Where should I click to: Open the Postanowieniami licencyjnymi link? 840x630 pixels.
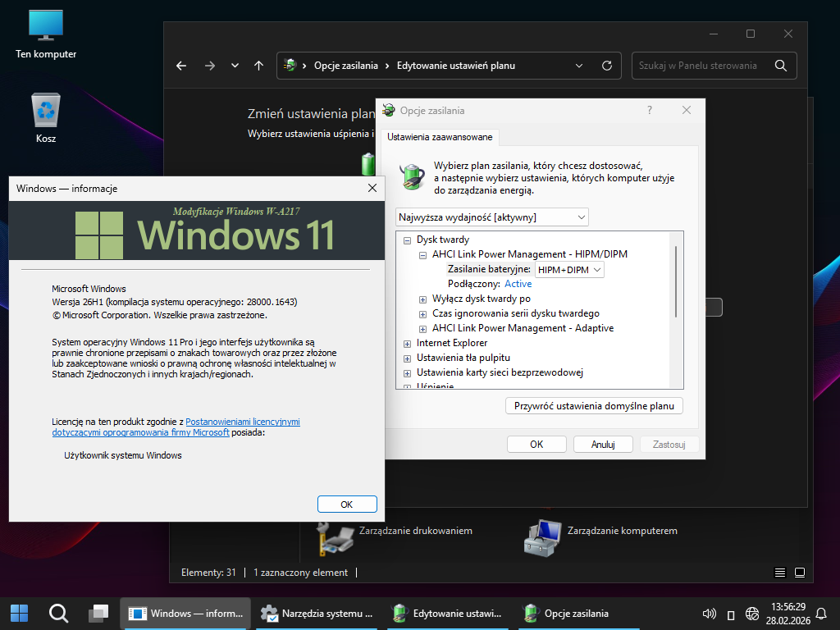click(243, 421)
